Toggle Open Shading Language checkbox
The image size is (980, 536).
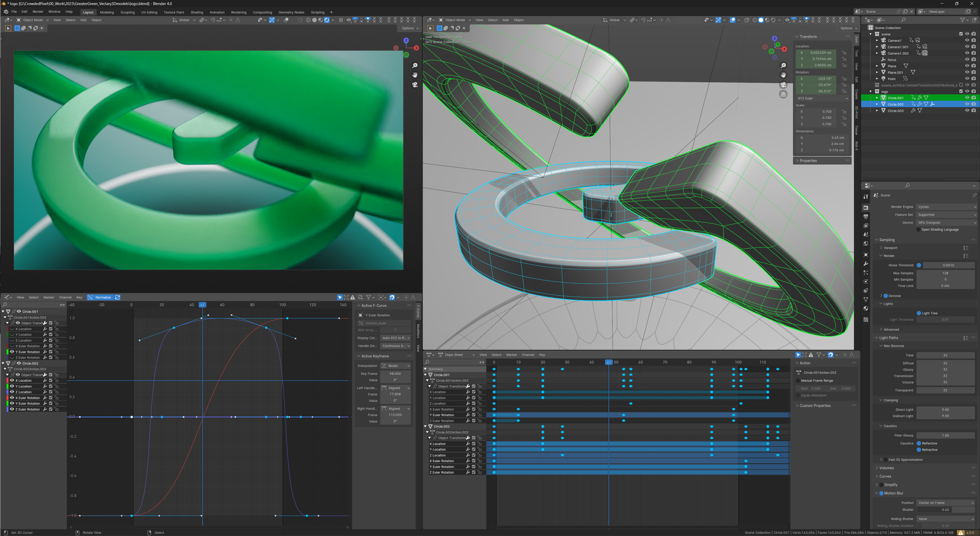(x=919, y=230)
